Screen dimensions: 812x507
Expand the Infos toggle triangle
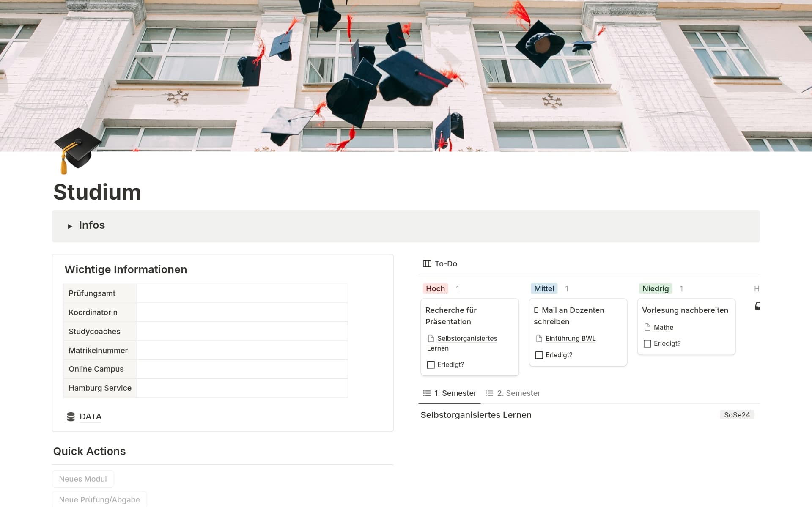point(70,226)
